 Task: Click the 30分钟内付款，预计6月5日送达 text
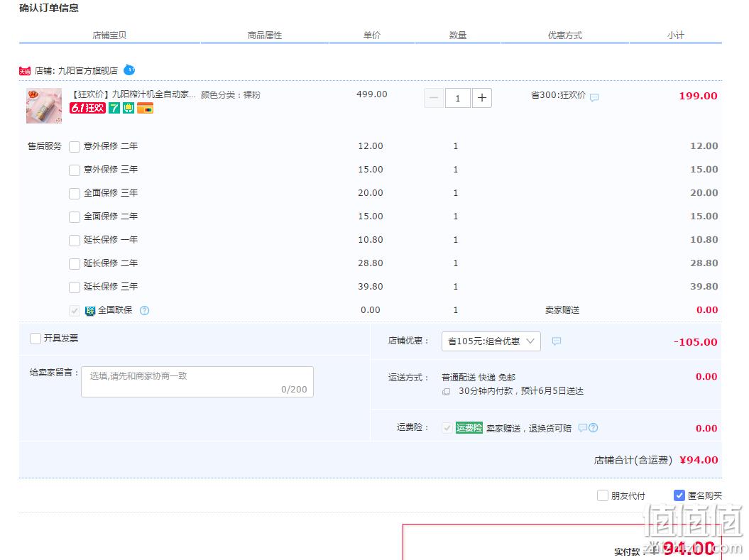pyautogui.click(x=521, y=391)
